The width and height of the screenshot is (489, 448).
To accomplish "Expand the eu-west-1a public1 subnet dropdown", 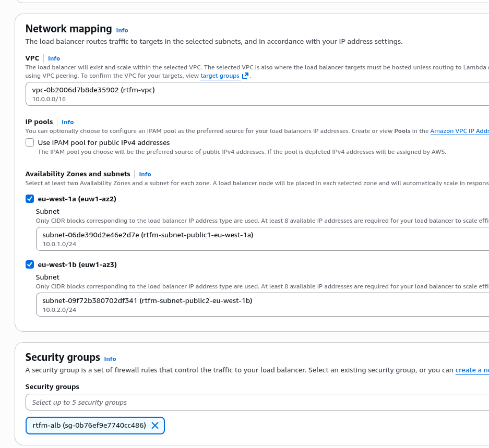I will (261, 239).
